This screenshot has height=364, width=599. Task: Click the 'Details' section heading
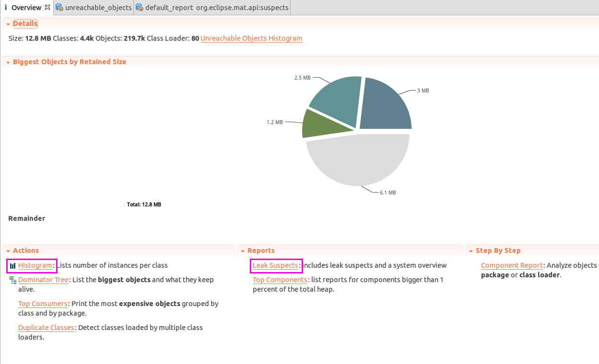[25, 23]
